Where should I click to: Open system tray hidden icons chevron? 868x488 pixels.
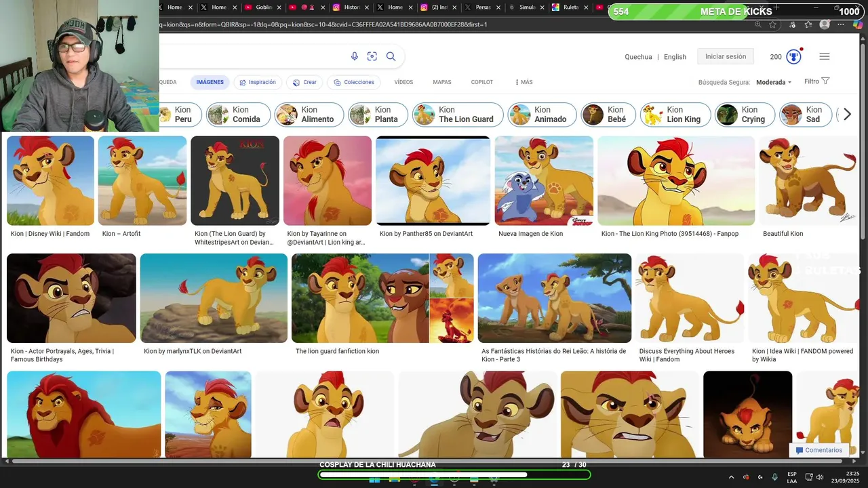(731, 477)
